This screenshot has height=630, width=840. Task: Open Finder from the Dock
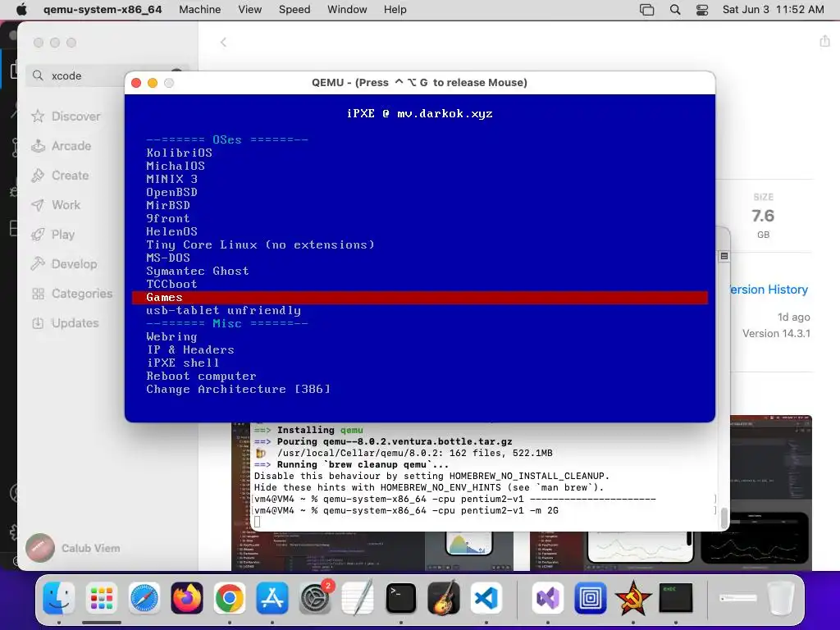(59, 598)
